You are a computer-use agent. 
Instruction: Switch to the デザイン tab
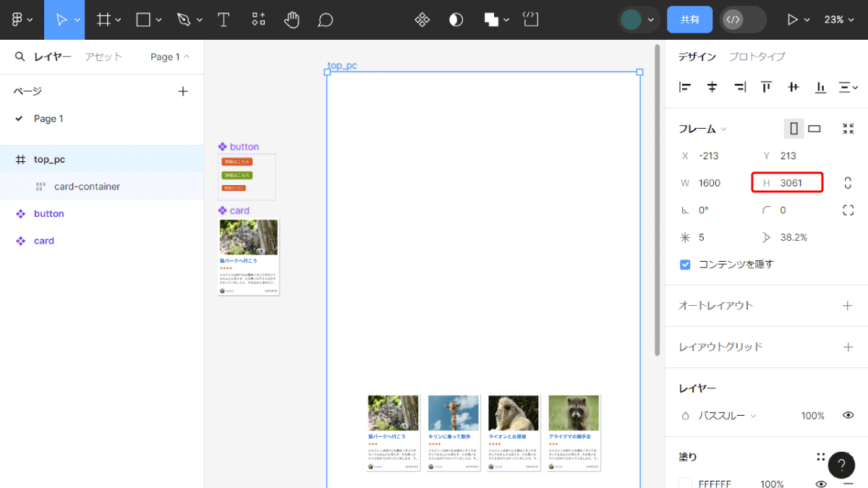point(697,56)
